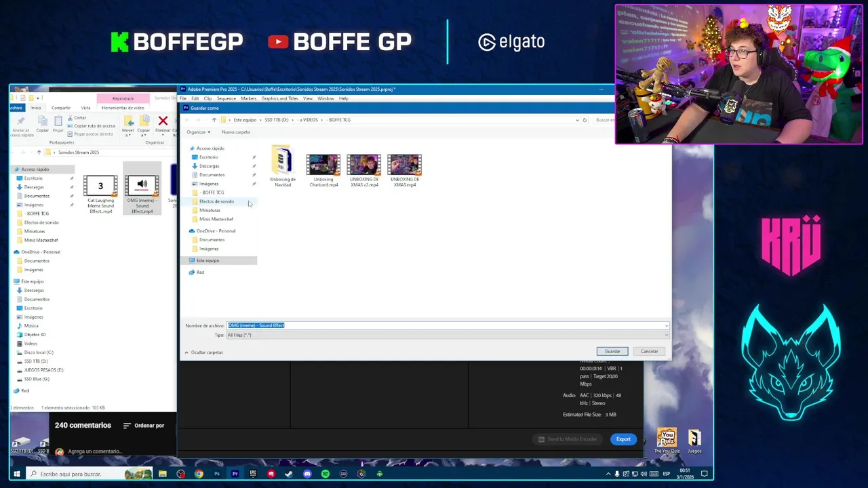868x488 pixels.
Task: Select UNBOXING DE XMAS v2.mp4 file
Action: click(x=364, y=171)
